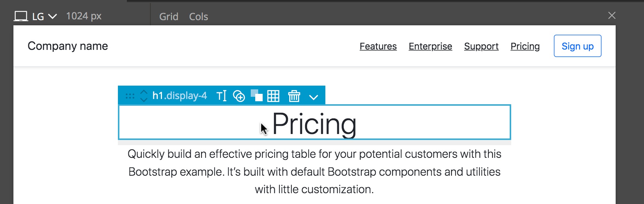
Task: Select the Pricing heading text
Action: [314, 124]
